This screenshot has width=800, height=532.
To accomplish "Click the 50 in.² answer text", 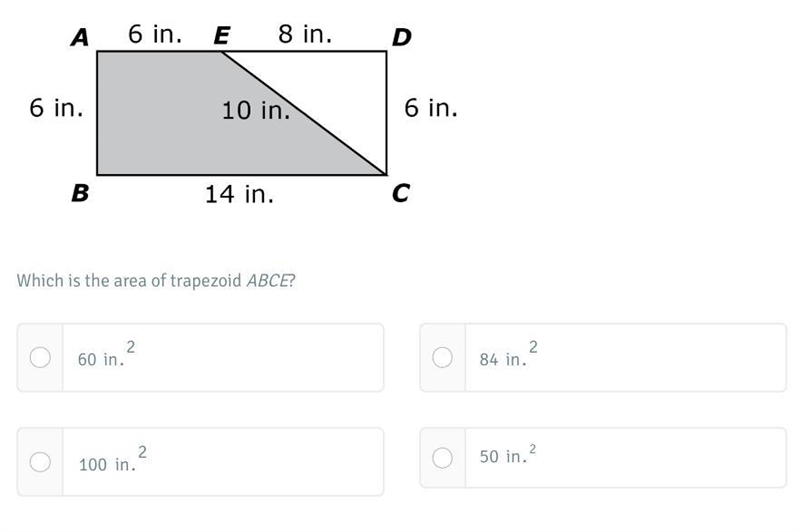I will click(x=508, y=453).
